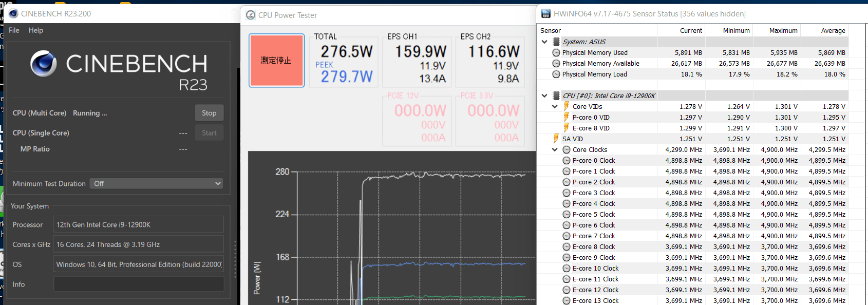Click the MP Ratio label
The height and width of the screenshot is (305, 868).
[x=35, y=149]
